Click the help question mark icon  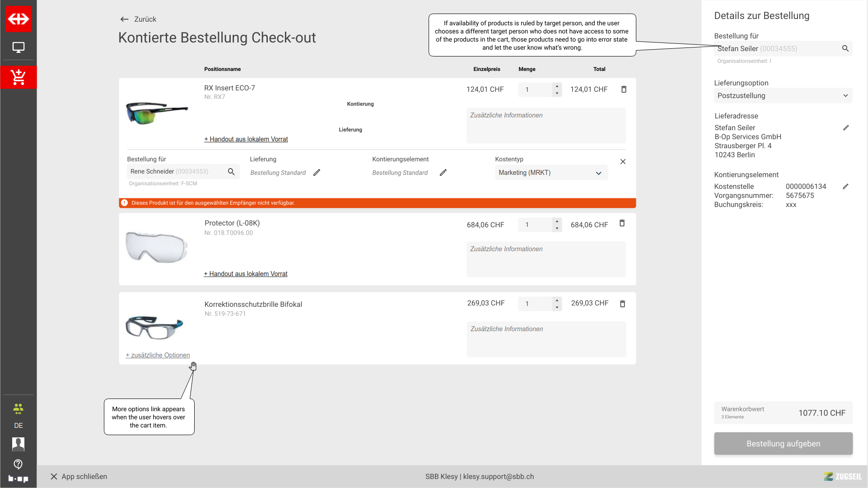(18, 464)
